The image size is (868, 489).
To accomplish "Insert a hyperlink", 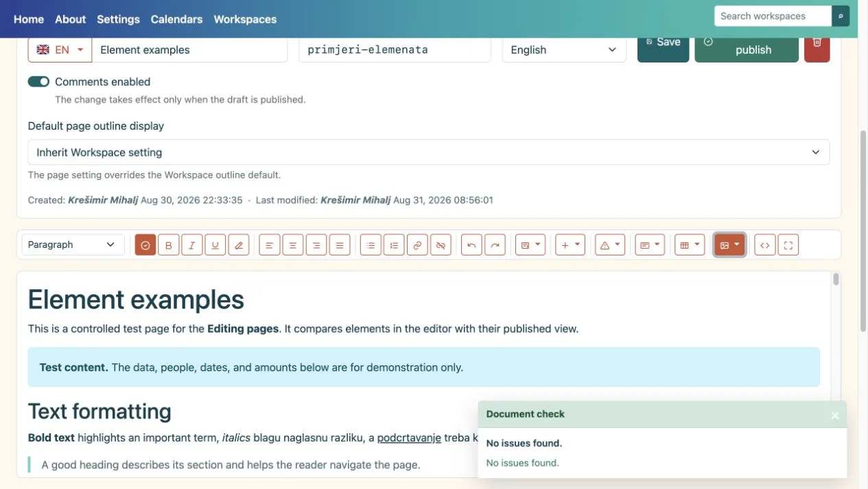I will click(x=417, y=245).
